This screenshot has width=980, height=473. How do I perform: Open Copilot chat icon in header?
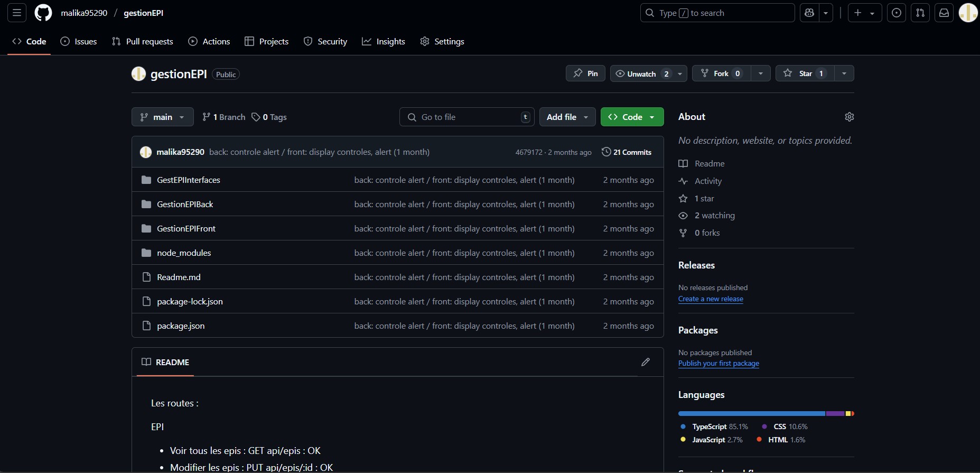(x=809, y=13)
